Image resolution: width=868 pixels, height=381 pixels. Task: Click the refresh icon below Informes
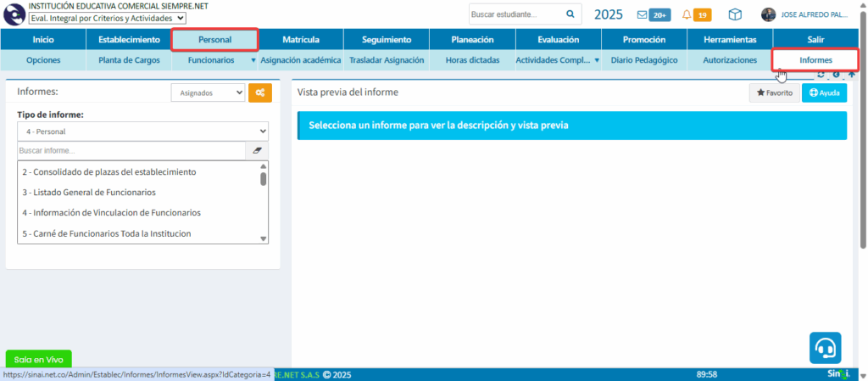(x=821, y=75)
